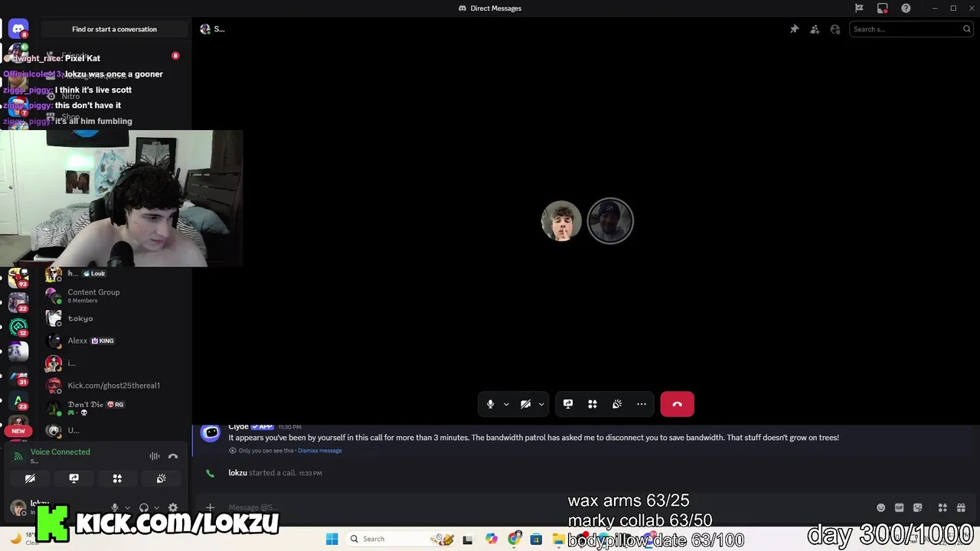This screenshot has width=980, height=551.
Task: Open camera options arrow in call
Action: tap(541, 404)
